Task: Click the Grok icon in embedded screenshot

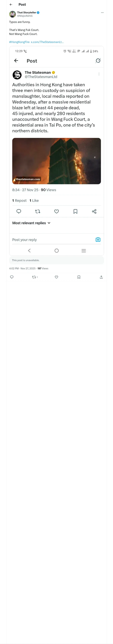Action: (x=98, y=61)
